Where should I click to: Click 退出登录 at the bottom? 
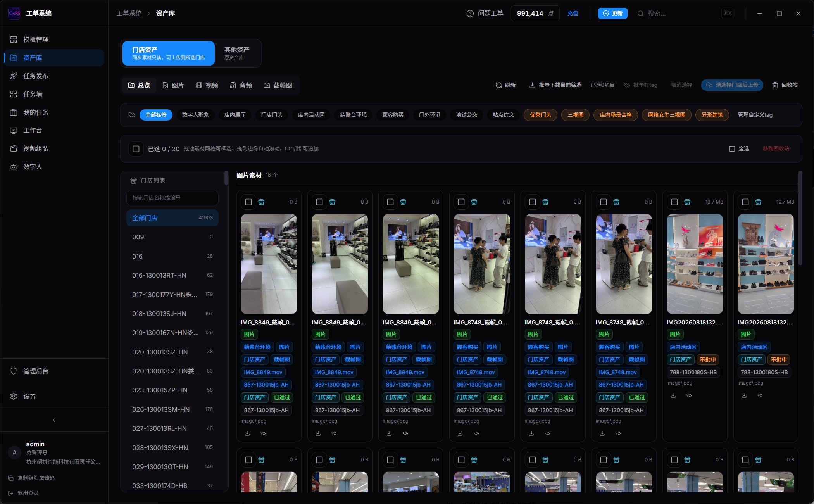[24, 493]
